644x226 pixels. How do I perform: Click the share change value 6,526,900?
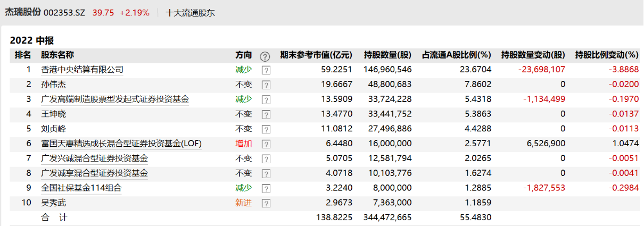[545, 144]
